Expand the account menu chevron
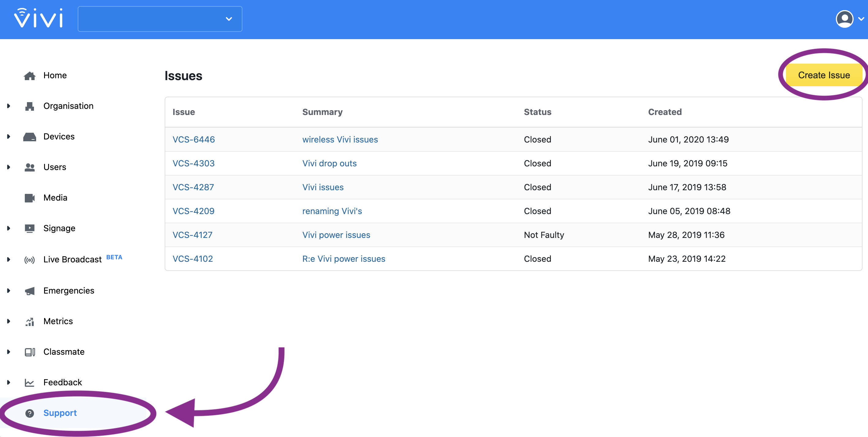868x437 pixels. click(861, 19)
